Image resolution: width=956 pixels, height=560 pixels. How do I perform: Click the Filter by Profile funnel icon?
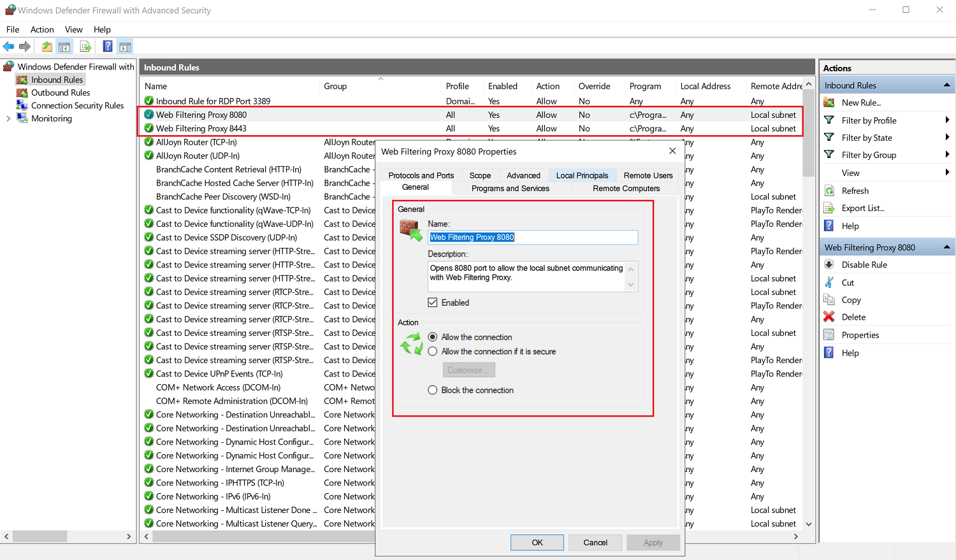pyautogui.click(x=829, y=120)
